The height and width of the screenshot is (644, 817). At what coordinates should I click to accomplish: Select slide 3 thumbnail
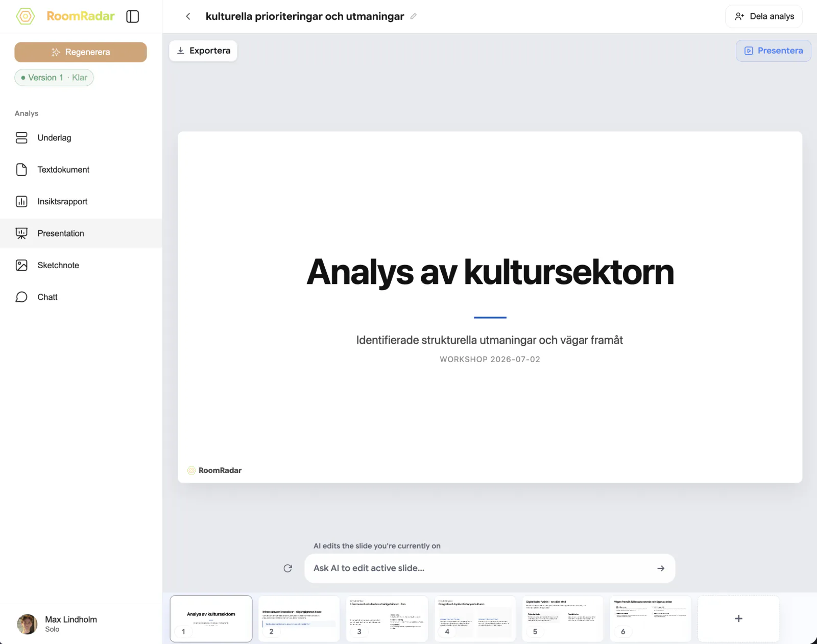coord(387,618)
